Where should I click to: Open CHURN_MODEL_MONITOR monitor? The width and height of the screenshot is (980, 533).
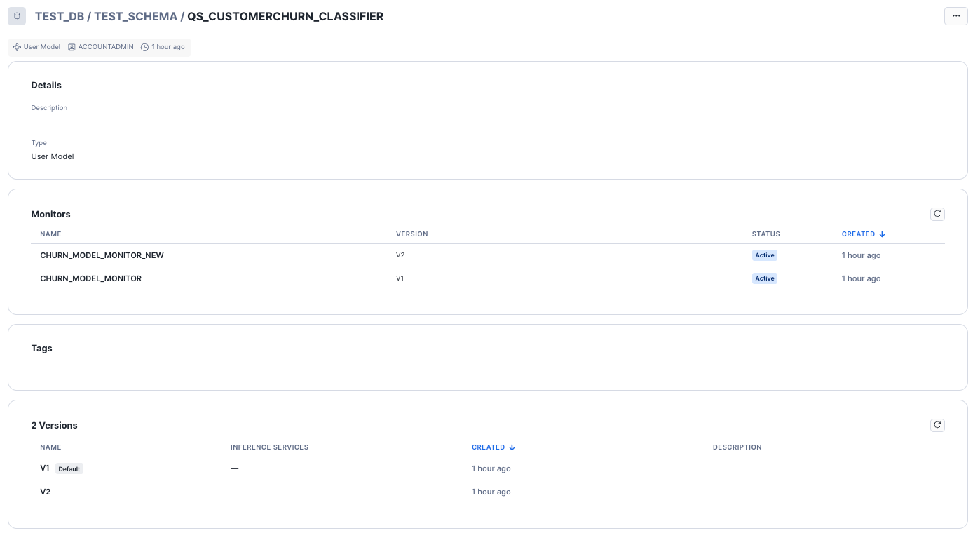(x=90, y=278)
